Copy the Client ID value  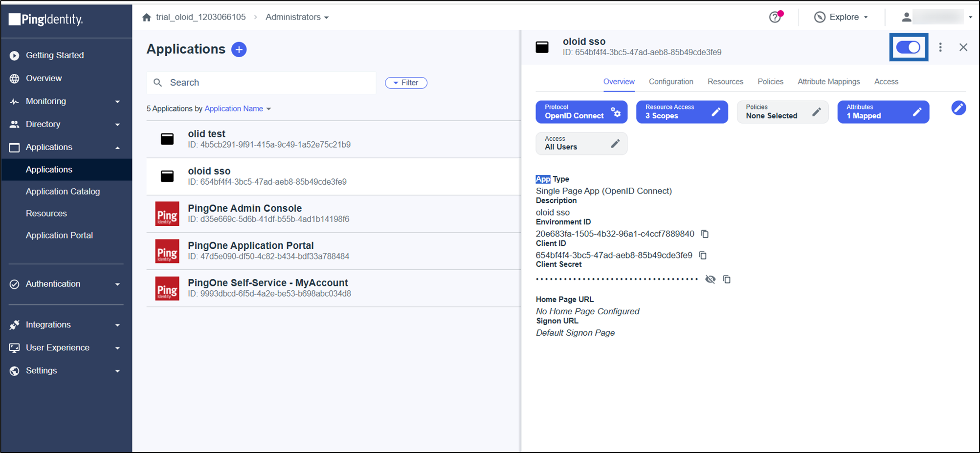[x=703, y=255]
